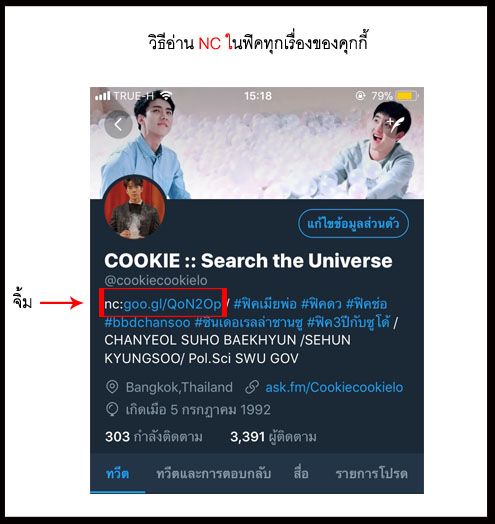Switch to the สื่อ media tab
Image resolution: width=495 pixels, height=524 pixels.
[301, 474]
